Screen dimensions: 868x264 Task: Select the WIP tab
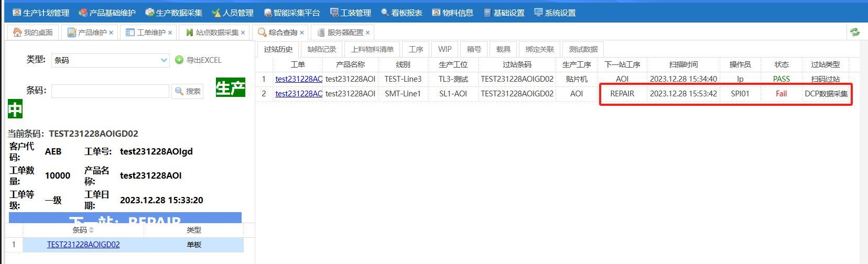[444, 49]
